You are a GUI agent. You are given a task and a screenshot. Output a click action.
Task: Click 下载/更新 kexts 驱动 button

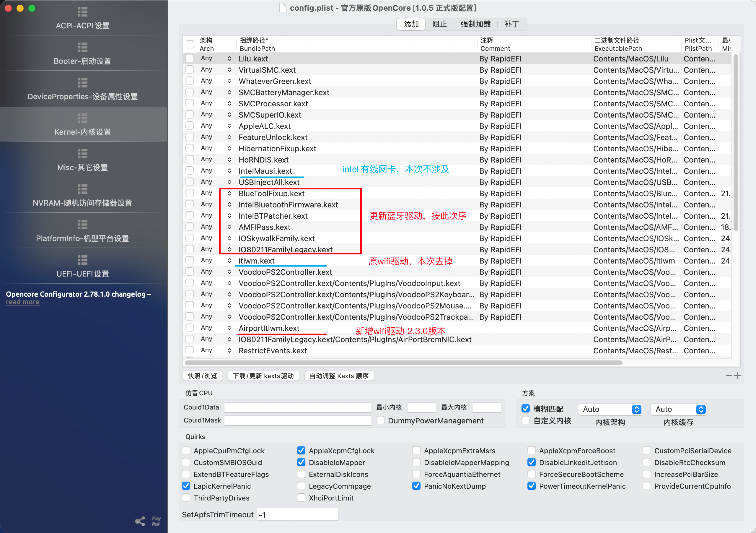pyautogui.click(x=263, y=376)
